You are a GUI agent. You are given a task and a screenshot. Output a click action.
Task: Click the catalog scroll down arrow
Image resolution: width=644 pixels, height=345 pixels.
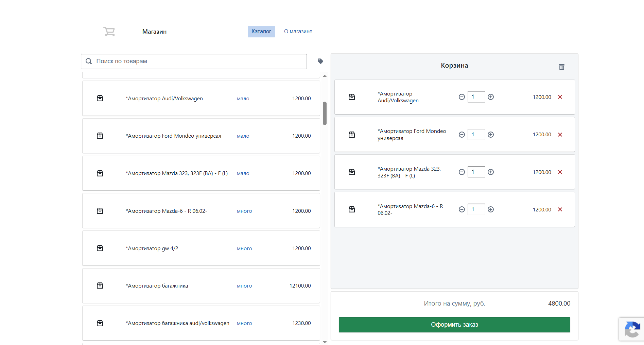click(325, 342)
